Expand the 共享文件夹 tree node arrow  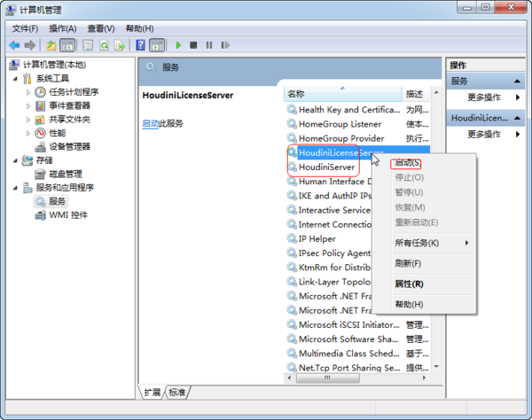tap(28, 120)
